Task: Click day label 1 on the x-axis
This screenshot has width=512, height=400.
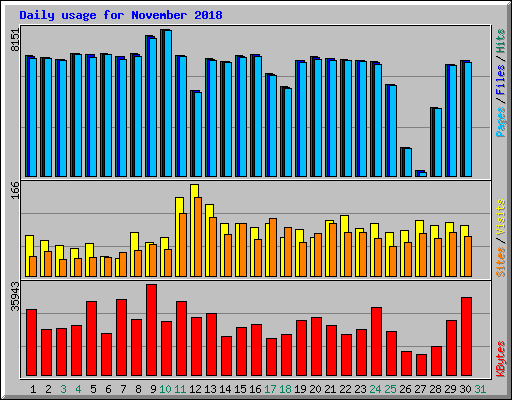Action: (33, 389)
